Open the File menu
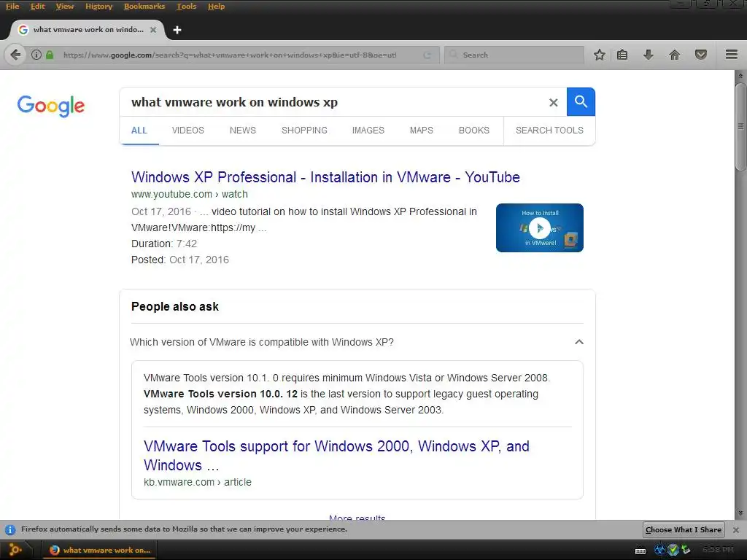747x560 pixels. [x=12, y=6]
